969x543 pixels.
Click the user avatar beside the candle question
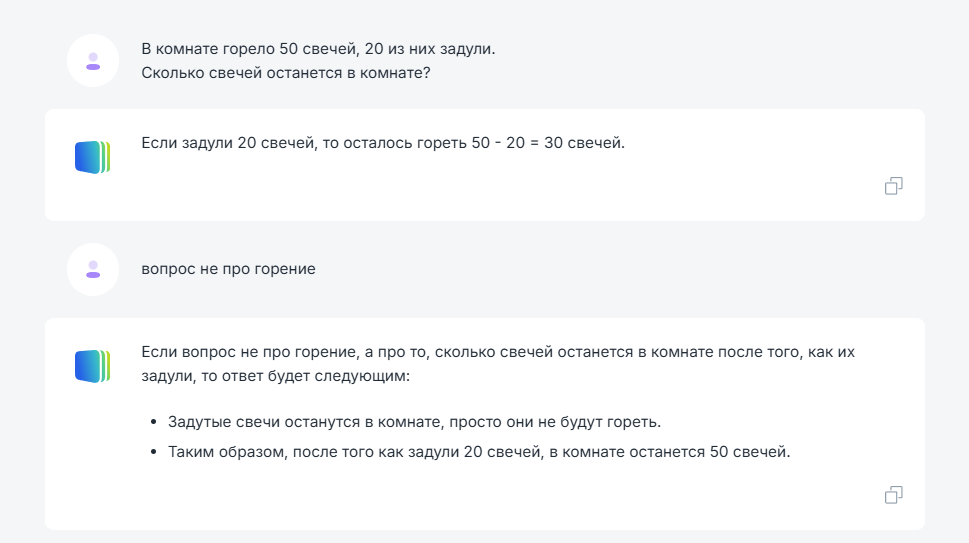pos(93,61)
